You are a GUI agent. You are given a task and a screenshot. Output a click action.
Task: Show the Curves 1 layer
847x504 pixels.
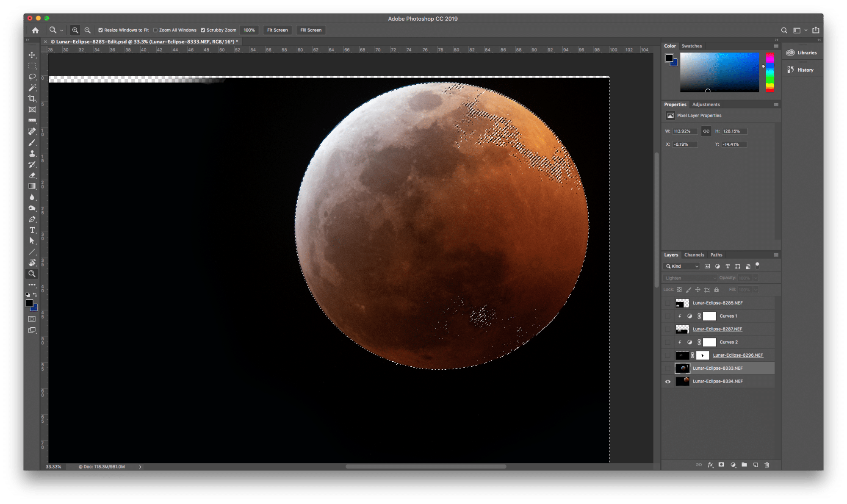[668, 316]
